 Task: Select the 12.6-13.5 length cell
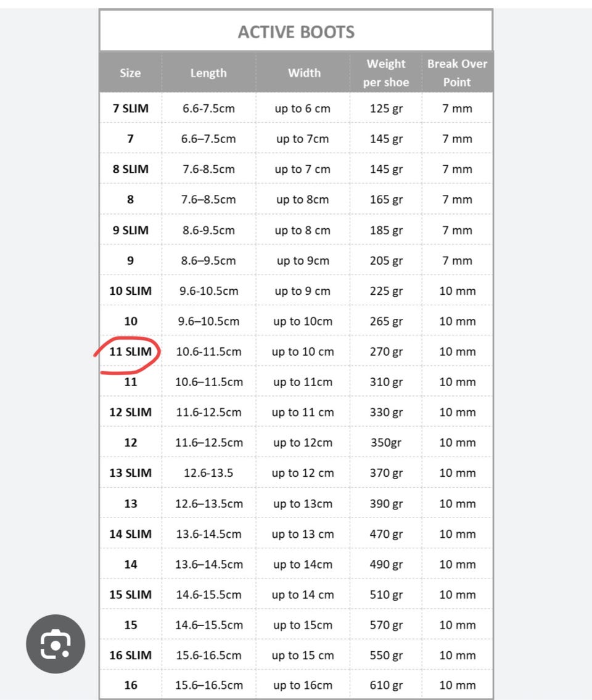pos(208,473)
